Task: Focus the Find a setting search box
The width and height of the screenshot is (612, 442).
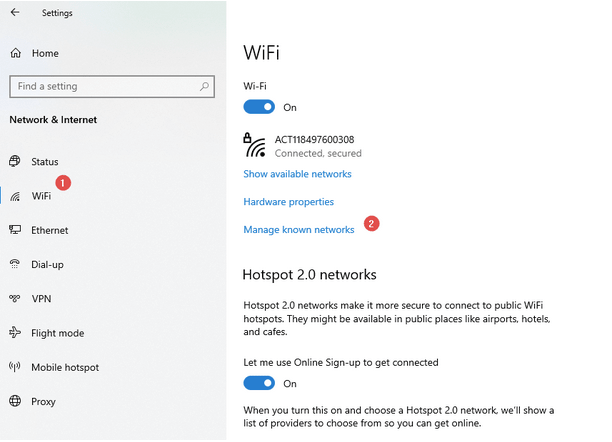Action: pyautogui.click(x=112, y=86)
